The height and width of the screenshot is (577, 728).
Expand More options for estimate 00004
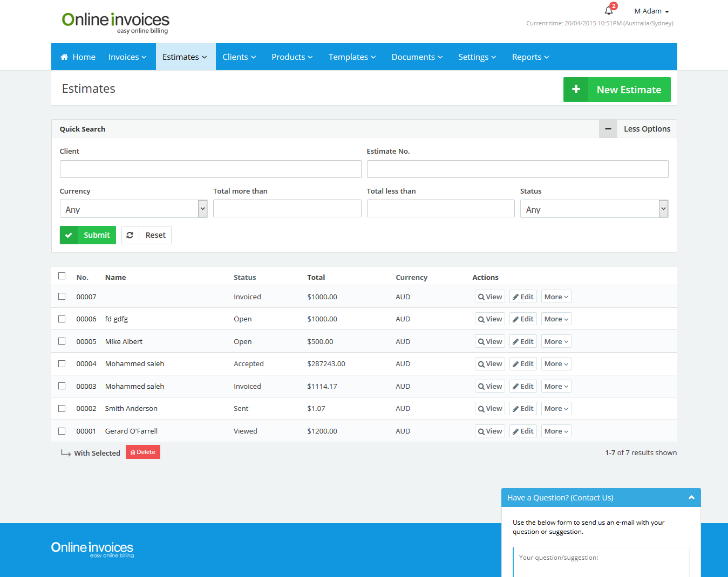click(556, 364)
